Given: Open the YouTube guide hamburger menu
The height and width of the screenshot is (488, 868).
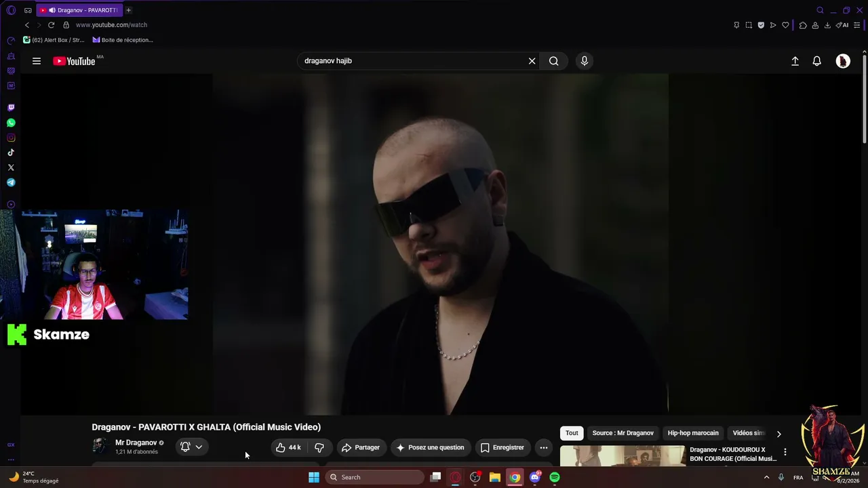Looking at the screenshot, I should (37, 61).
